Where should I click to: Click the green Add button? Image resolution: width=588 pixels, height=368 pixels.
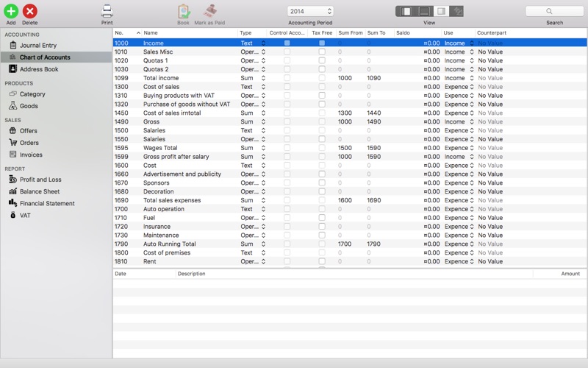click(11, 11)
